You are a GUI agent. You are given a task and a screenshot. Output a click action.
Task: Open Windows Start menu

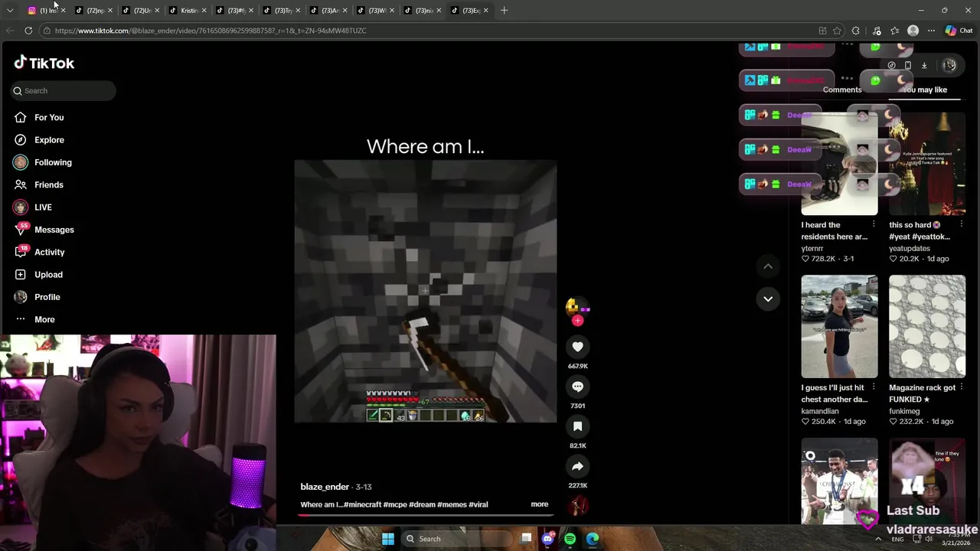coord(388,539)
